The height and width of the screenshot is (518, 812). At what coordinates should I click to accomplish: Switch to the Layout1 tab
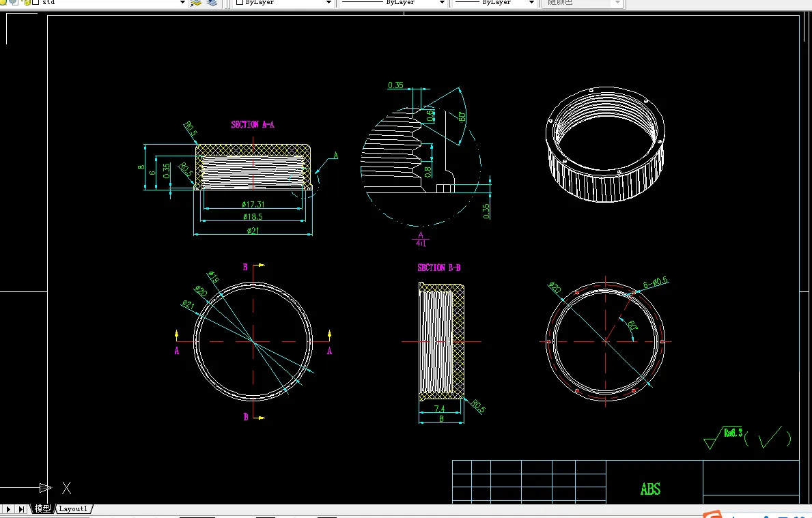click(x=73, y=508)
